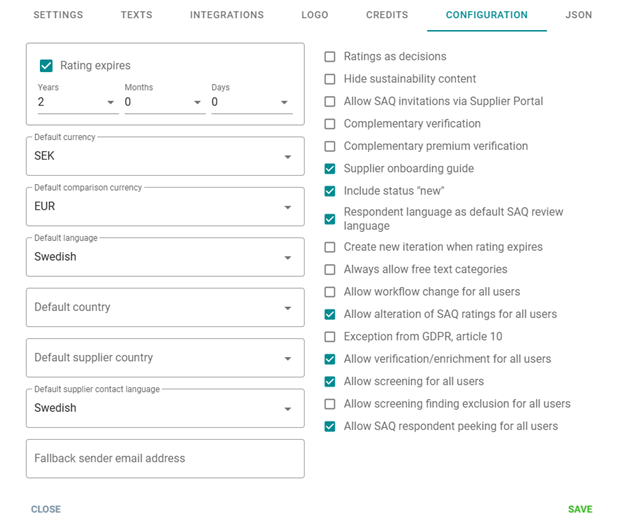Click the Save button

tap(580, 509)
